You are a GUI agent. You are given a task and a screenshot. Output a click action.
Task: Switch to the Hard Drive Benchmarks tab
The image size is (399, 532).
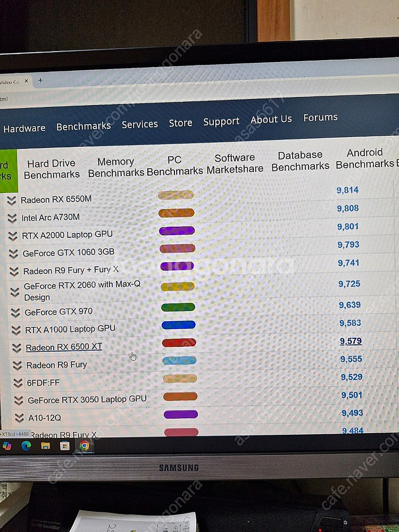(52, 169)
